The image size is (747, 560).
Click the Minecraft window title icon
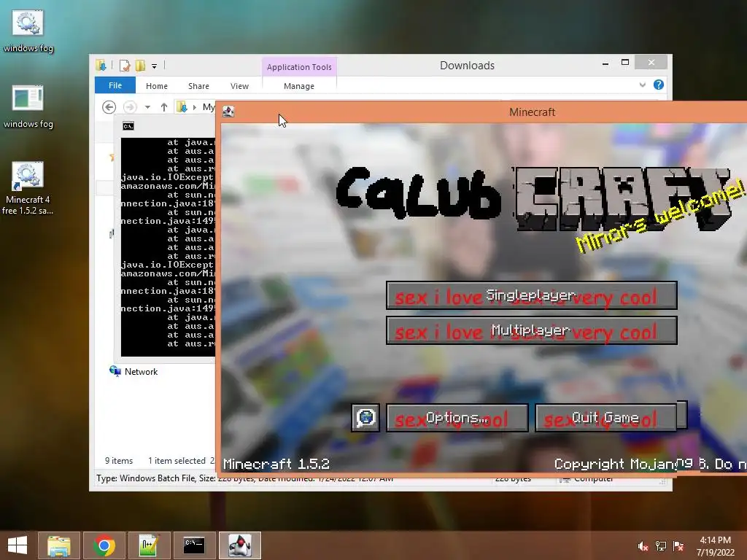(x=228, y=112)
